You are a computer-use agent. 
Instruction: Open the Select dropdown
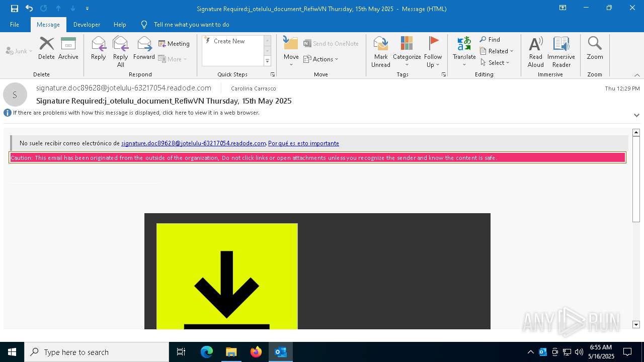click(495, 63)
